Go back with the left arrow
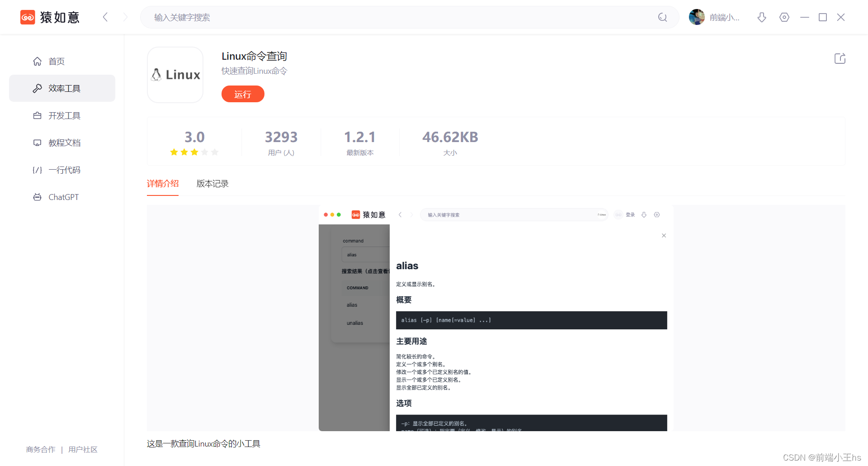The width and height of the screenshot is (868, 466). [x=105, y=17]
